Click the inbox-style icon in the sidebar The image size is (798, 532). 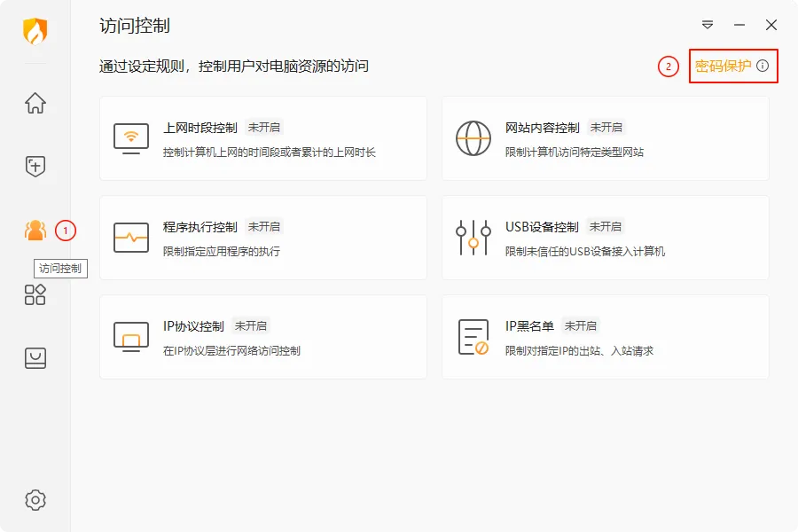tap(35, 358)
